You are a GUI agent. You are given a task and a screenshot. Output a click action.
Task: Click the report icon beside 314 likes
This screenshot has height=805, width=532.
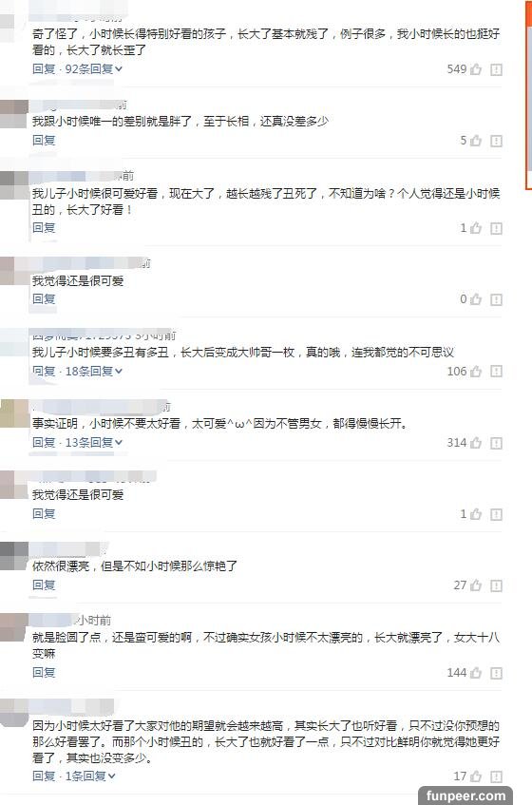click(496, 443)
